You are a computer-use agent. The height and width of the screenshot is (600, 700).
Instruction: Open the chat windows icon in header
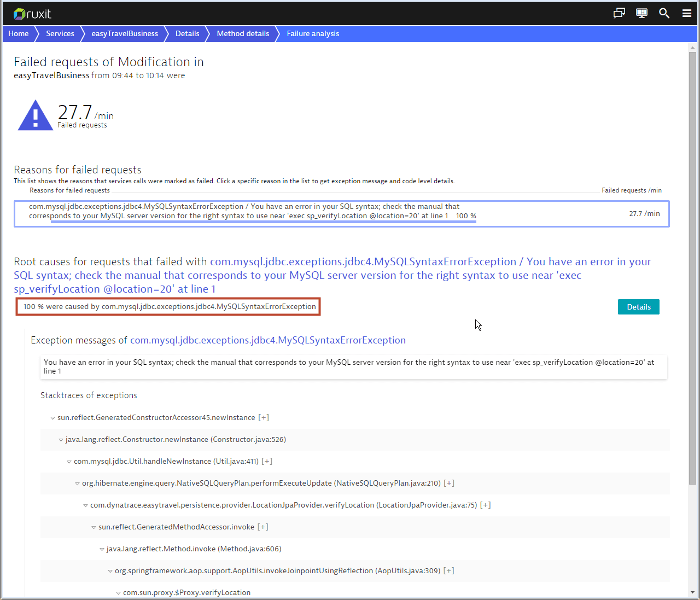click(619, 13)
